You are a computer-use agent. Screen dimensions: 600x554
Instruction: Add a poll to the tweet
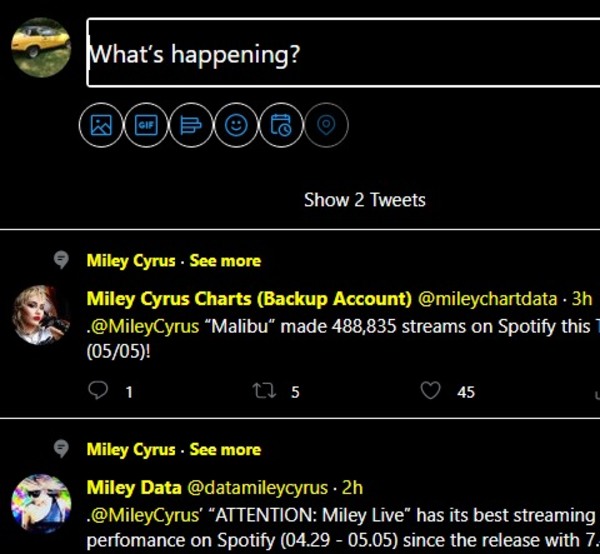(191, 126)
